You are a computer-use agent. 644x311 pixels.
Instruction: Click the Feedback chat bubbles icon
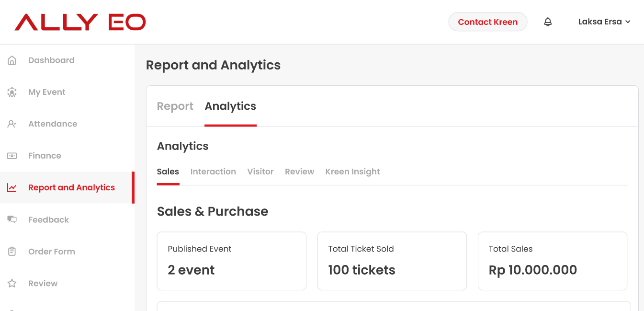pos(12,219)
